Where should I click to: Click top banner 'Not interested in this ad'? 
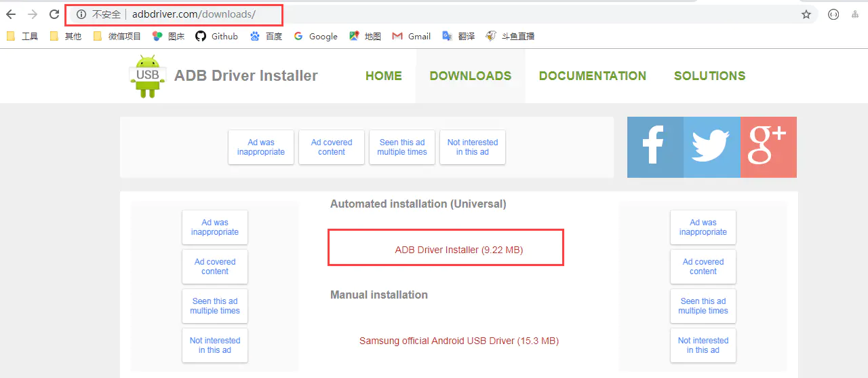coord(473,147)
